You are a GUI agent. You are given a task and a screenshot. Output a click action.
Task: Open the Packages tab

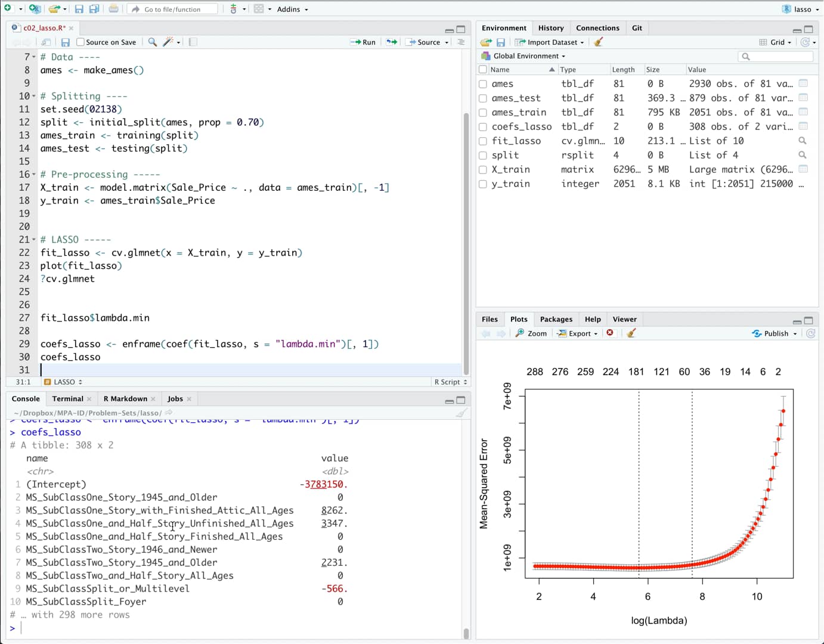click(x=556, y=319)
